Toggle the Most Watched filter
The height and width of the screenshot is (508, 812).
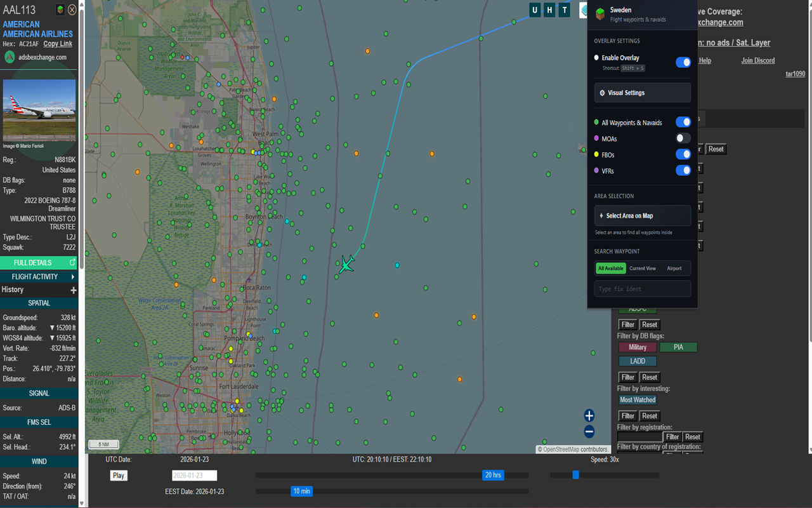coord(638,400)
